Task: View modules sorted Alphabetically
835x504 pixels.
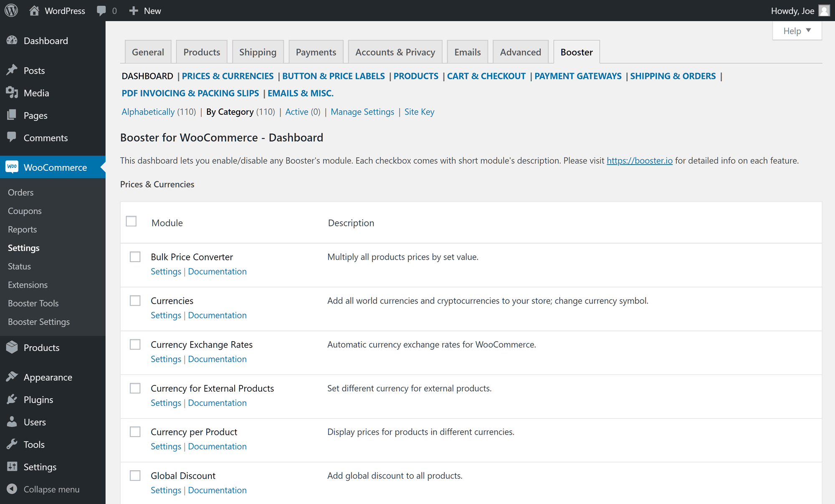Action: coord(148,111)
